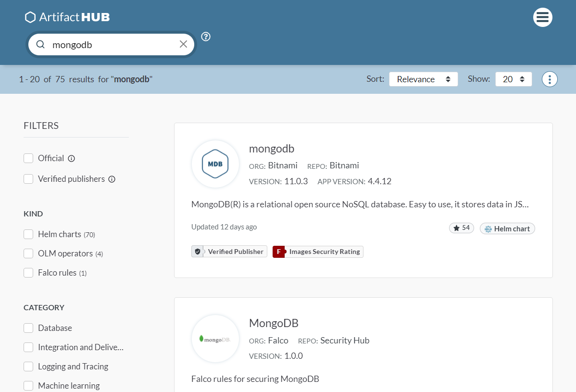576x392 pixels.
Task: Open the three-dot results options menu
Action: click(550, 79)
